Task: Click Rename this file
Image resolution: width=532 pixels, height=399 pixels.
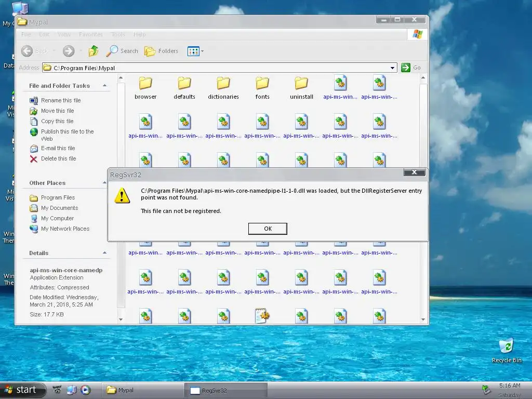Action: [x=61, y=100]
